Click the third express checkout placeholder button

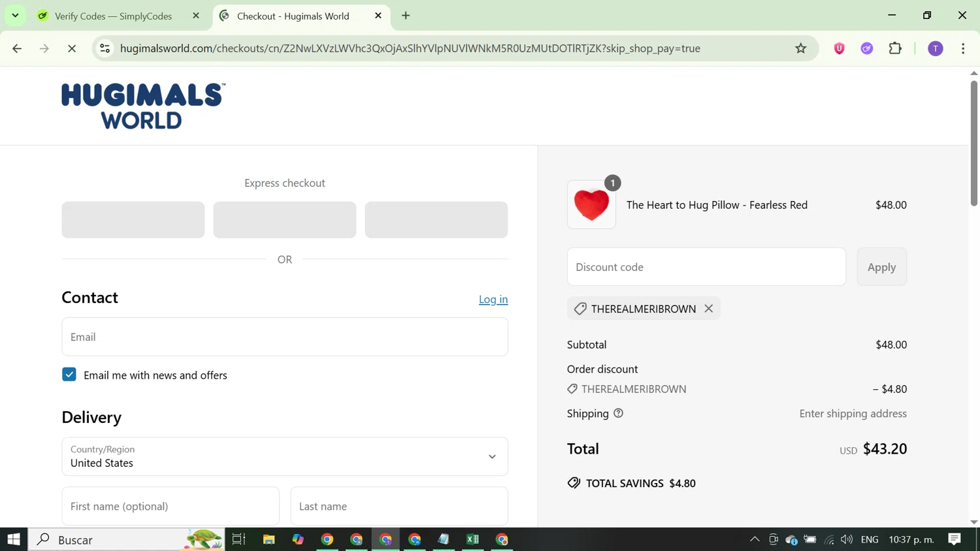436,220
